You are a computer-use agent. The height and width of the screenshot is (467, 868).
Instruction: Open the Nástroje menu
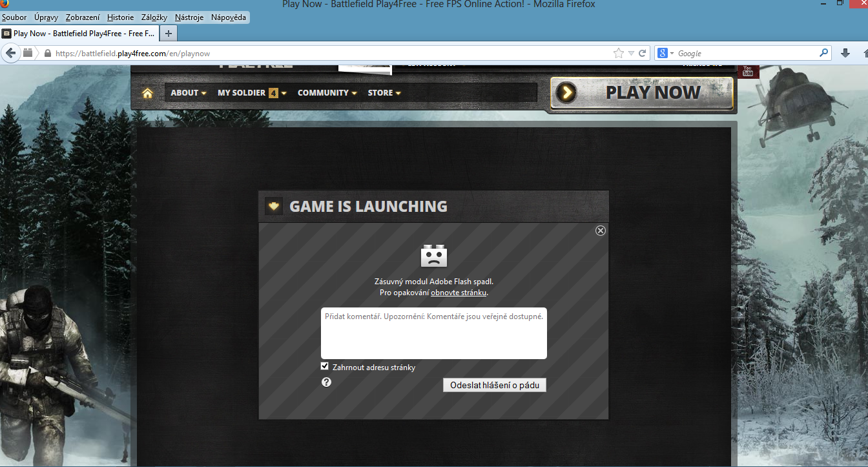coord(191,17)
